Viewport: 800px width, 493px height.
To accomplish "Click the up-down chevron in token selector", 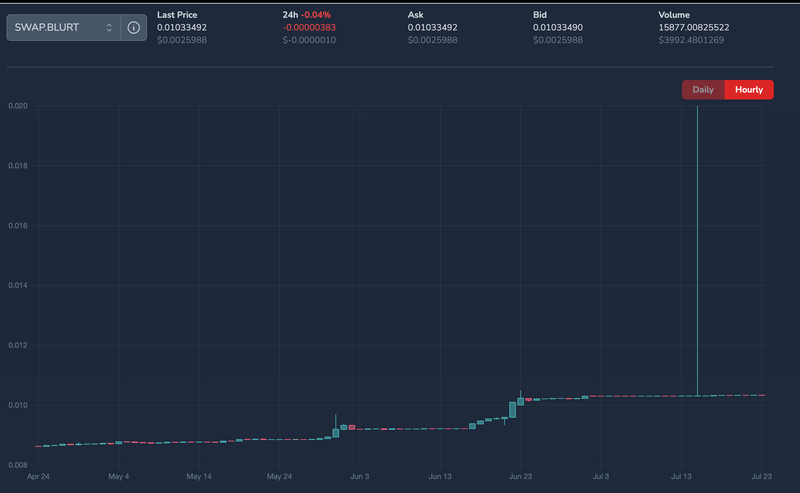I will tap(109, 27).
